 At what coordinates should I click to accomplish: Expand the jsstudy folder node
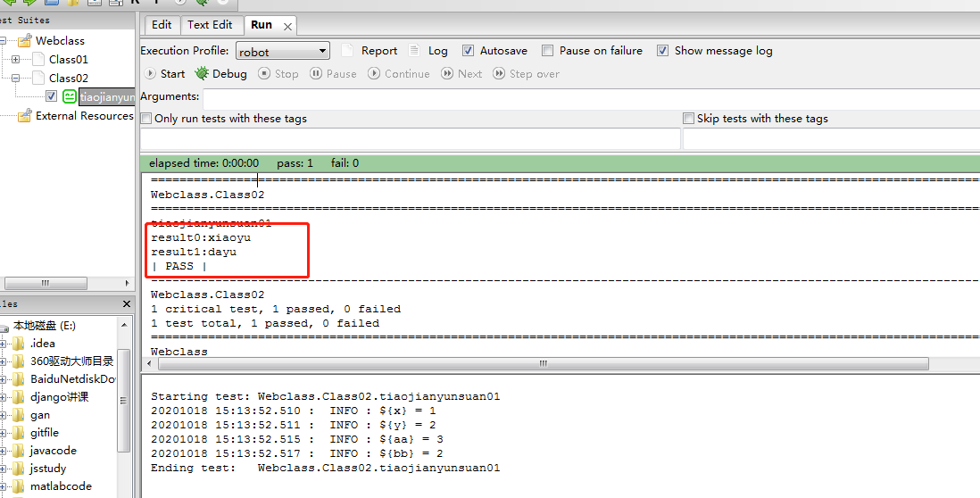(3, 469)
